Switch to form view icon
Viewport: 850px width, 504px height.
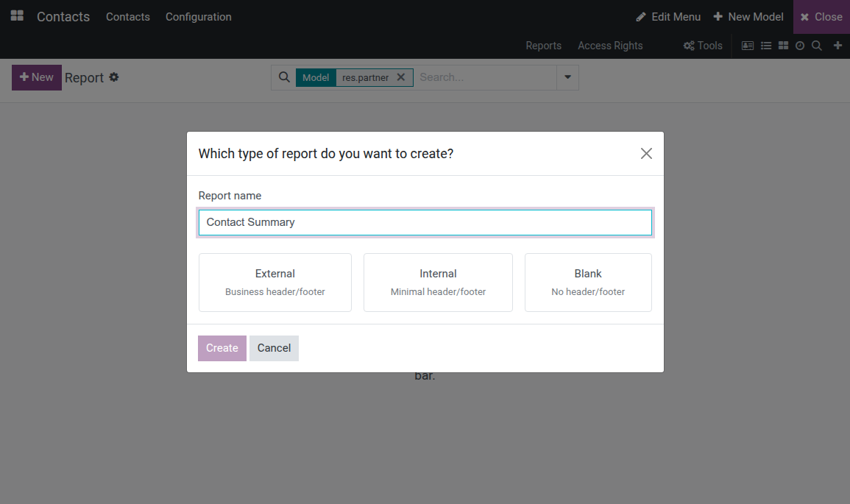tap(748, 46)
